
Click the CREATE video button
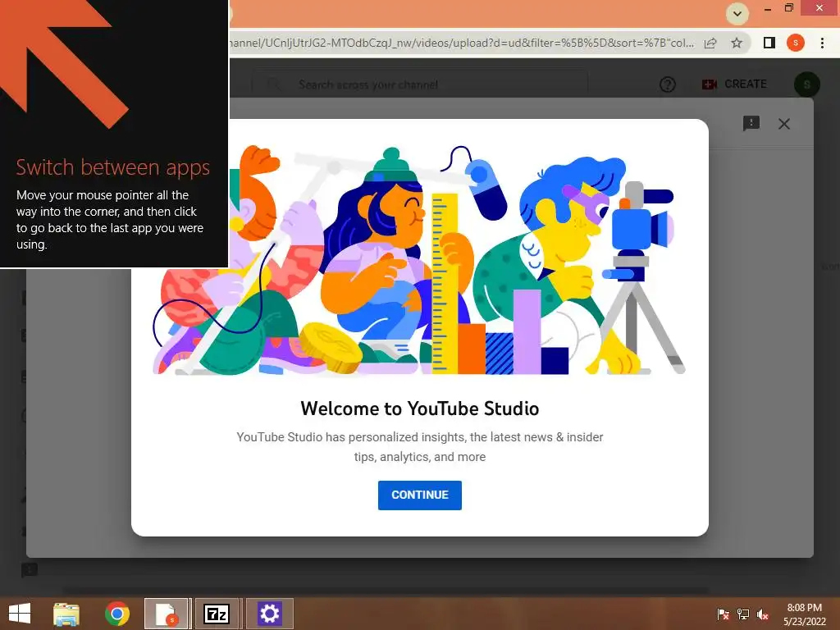734,84
